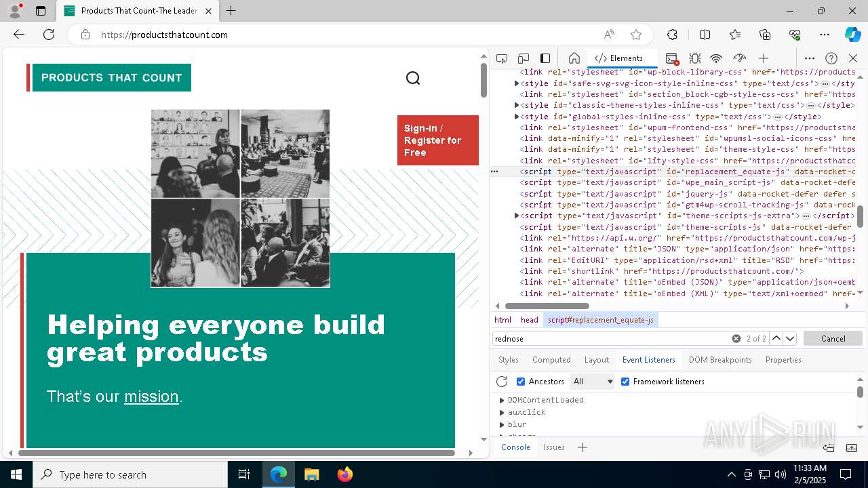Screen dimensions: 868x488
Task: Clear the rednose search text
Action: point(736,338)
